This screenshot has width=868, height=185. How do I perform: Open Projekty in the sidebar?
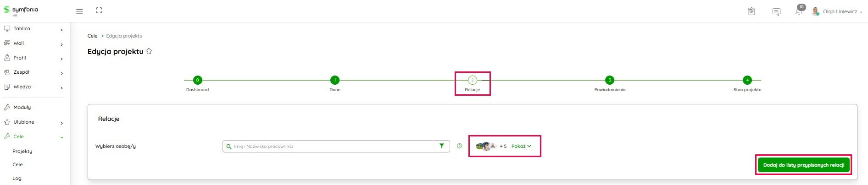click(x=22, y=151)
